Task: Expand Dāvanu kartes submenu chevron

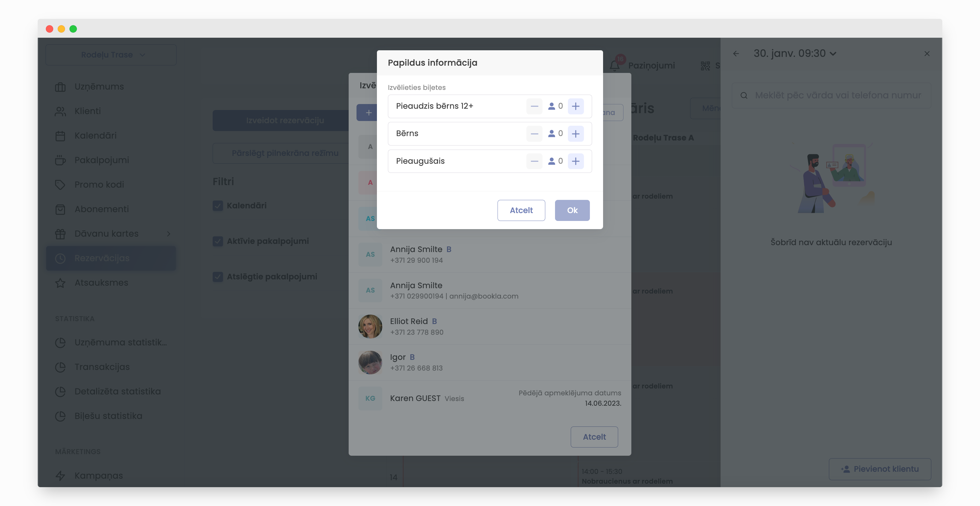Action: [x=169, y=234]
